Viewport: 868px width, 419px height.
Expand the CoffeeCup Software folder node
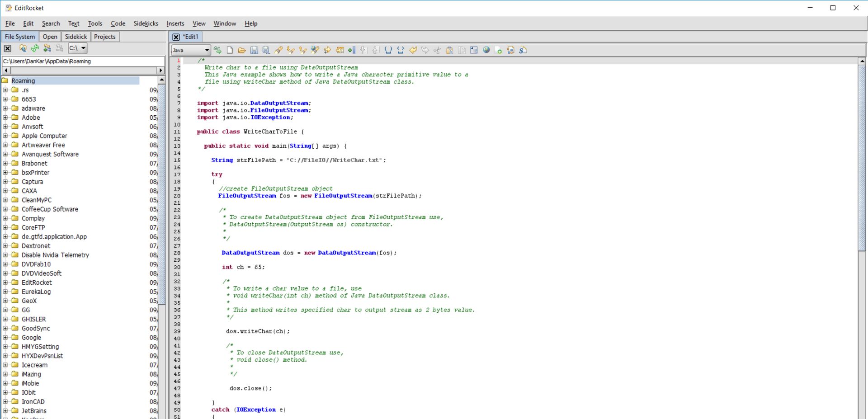(x=5, y=209)
